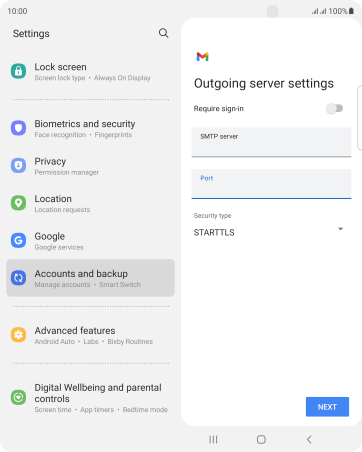Tap the Accounts and backup sync icon
The height and width of the screenshot is (452, 362).
click(x=18, y=278)
